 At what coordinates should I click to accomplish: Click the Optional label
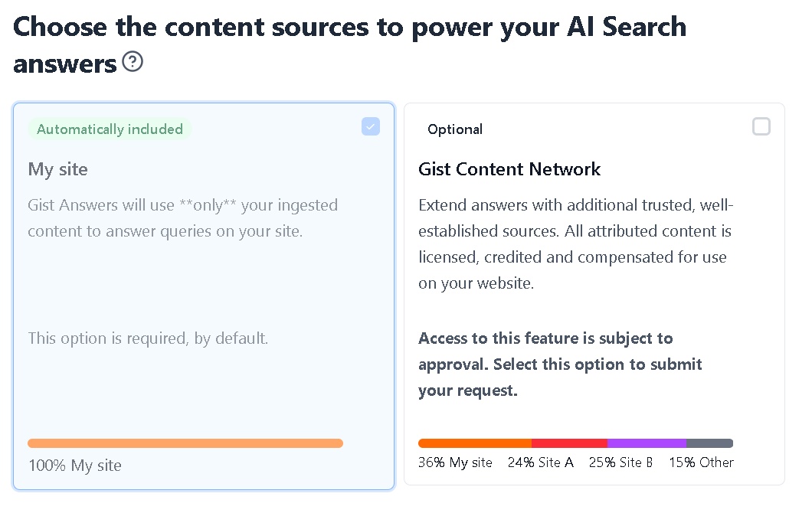pyautogui.click(x=455, y=129)
